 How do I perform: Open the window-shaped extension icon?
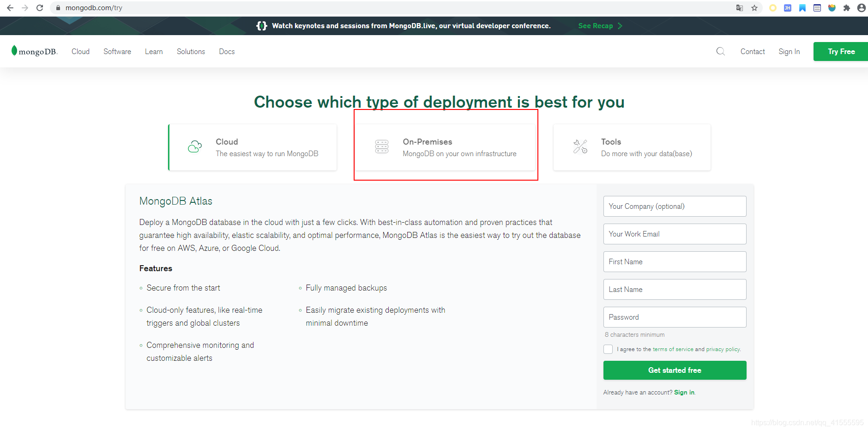(x=817, y=8)
